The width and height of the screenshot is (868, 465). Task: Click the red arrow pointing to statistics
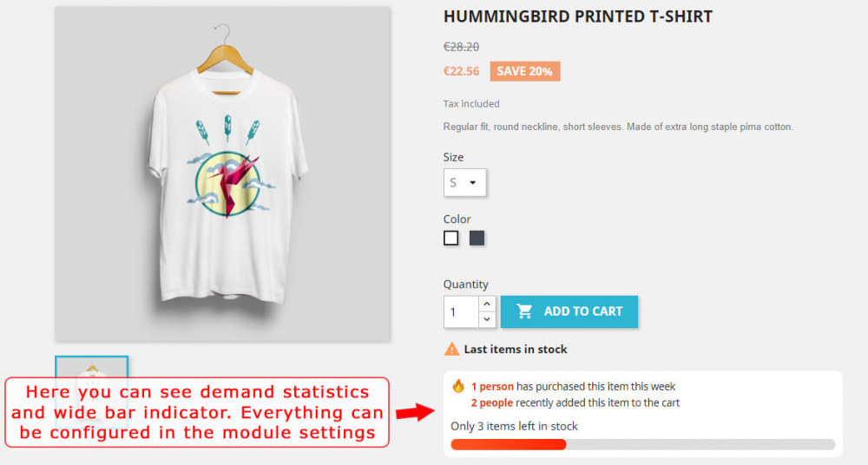pyautogui.click(x=416, y=412)
